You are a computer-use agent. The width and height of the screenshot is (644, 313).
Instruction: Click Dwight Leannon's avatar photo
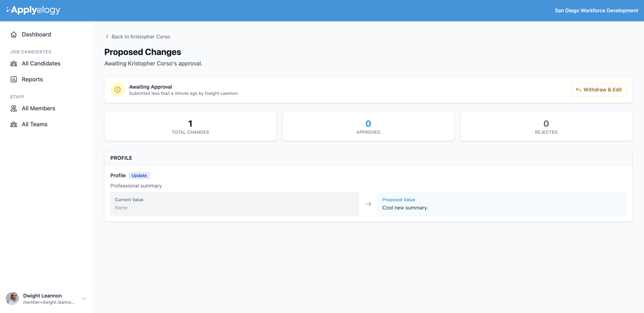tap(12, 298)
